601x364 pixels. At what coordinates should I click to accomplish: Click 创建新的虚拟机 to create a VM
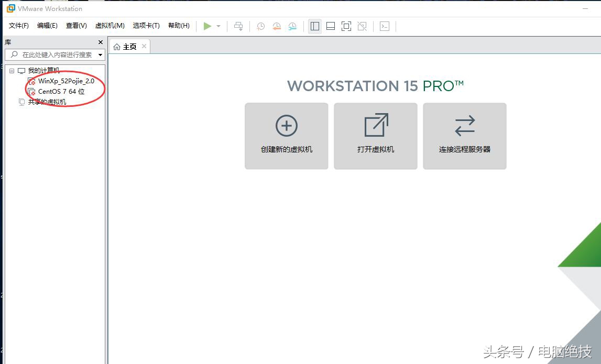click(x=286, y=136)
